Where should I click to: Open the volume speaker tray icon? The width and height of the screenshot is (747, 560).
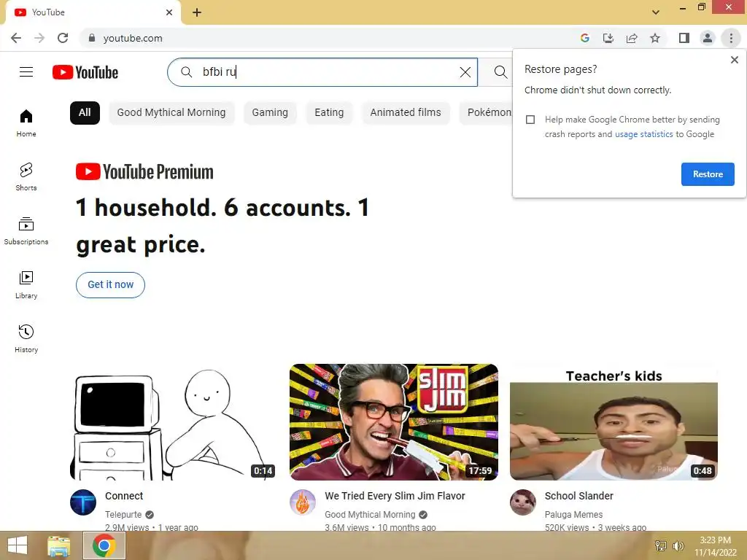[678, 546]
